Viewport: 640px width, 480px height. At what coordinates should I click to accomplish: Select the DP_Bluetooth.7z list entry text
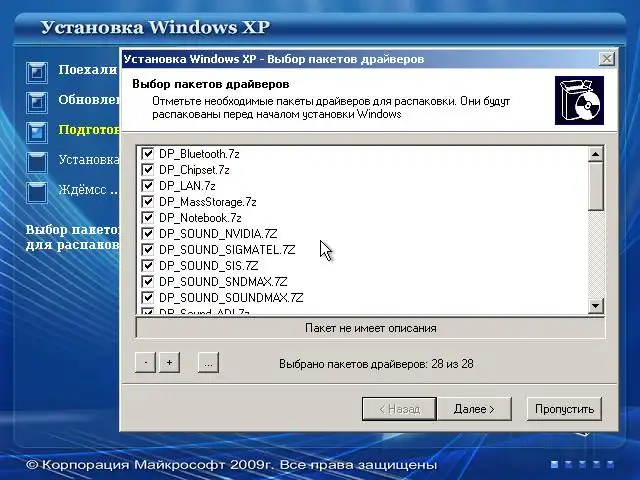click(x=199, y=154)
